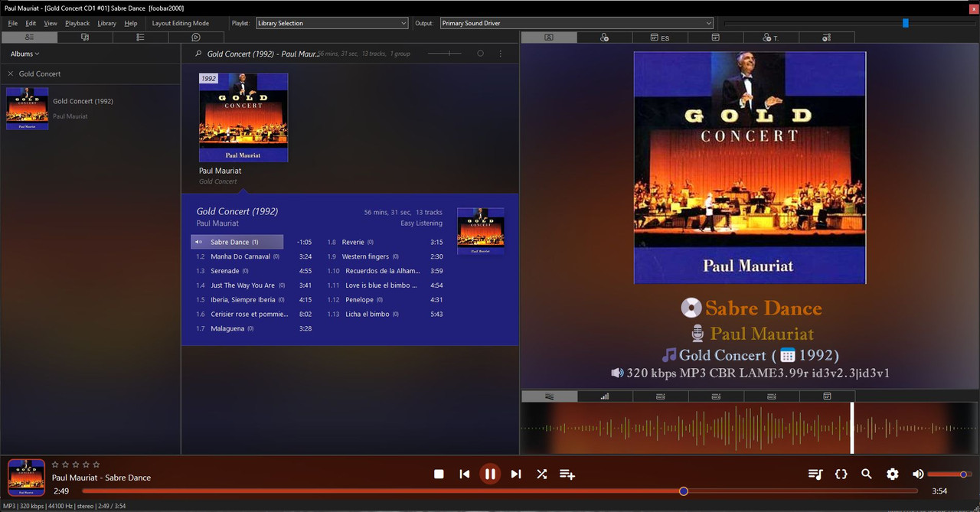The height and width of the screenshot is (512, 980).
Task: Toggle Layout Editing Mode
Action: coord(181,23)
